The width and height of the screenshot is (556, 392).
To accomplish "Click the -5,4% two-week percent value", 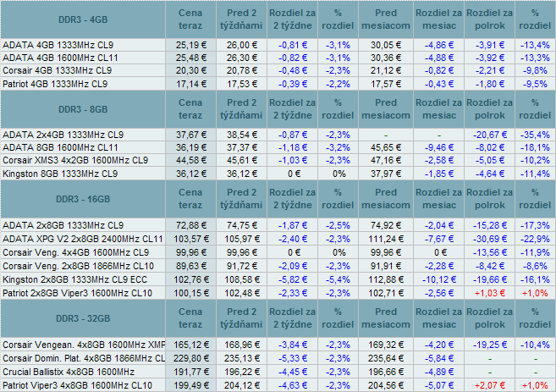I will [x=338, y=279].
